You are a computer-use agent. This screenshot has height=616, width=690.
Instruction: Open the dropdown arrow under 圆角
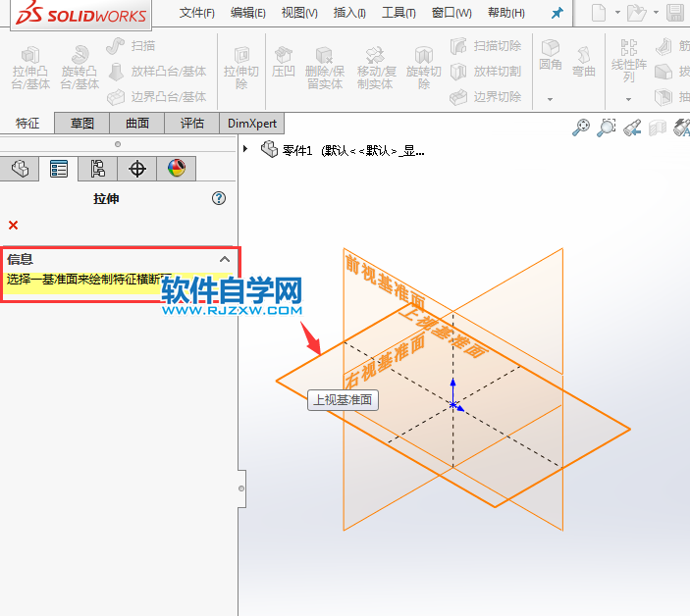(550, 99)
